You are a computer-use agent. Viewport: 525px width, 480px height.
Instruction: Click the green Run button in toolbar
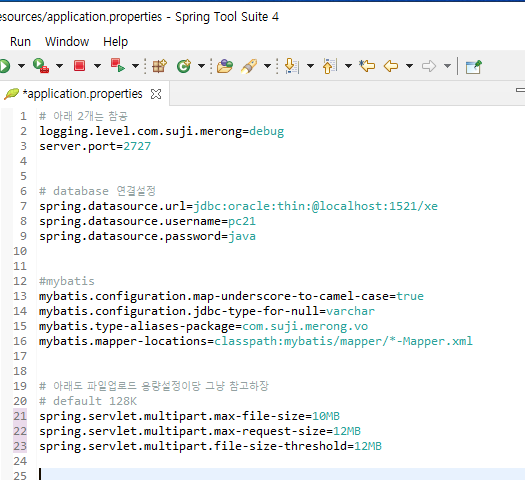pos(4,66)
